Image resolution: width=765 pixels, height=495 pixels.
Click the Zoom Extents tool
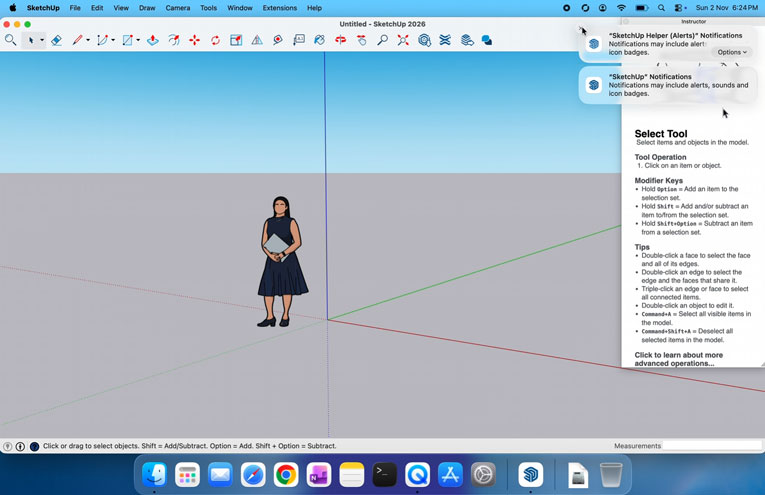point(403,40)
